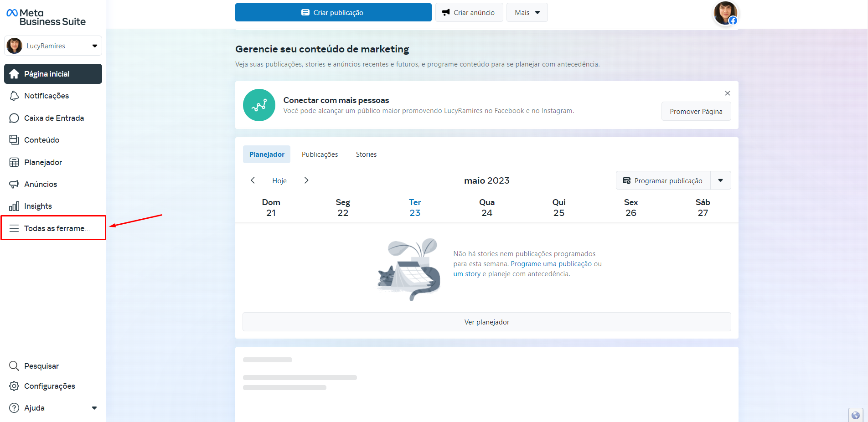This screenshot has width=868, height=422.
Task: Click Promover Página button
Action: pyautogui.click(x=696, y=111)
